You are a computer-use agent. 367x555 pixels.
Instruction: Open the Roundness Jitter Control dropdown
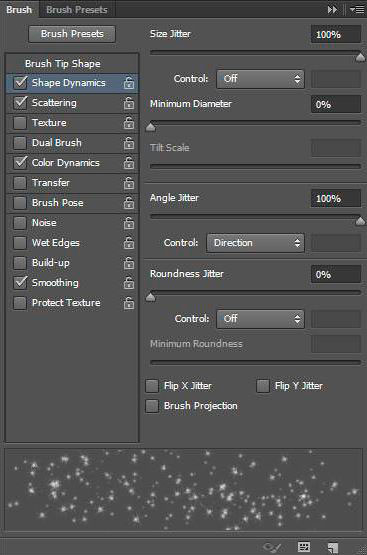260,319
